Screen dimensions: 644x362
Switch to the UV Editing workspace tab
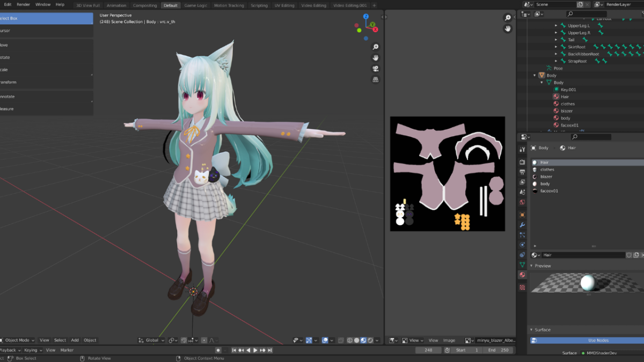[284, 5]
